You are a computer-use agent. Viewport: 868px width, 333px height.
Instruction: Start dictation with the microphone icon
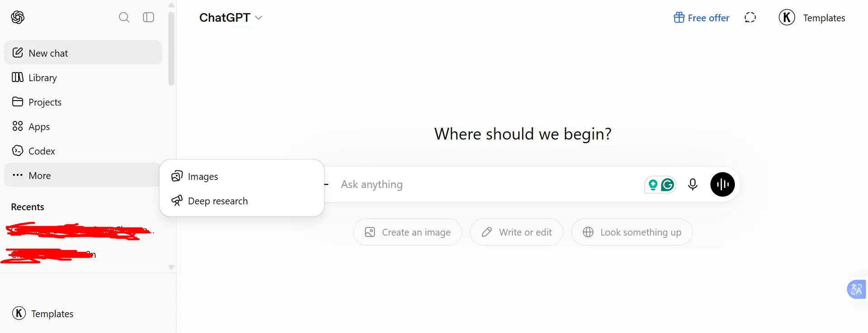[692, 184]
